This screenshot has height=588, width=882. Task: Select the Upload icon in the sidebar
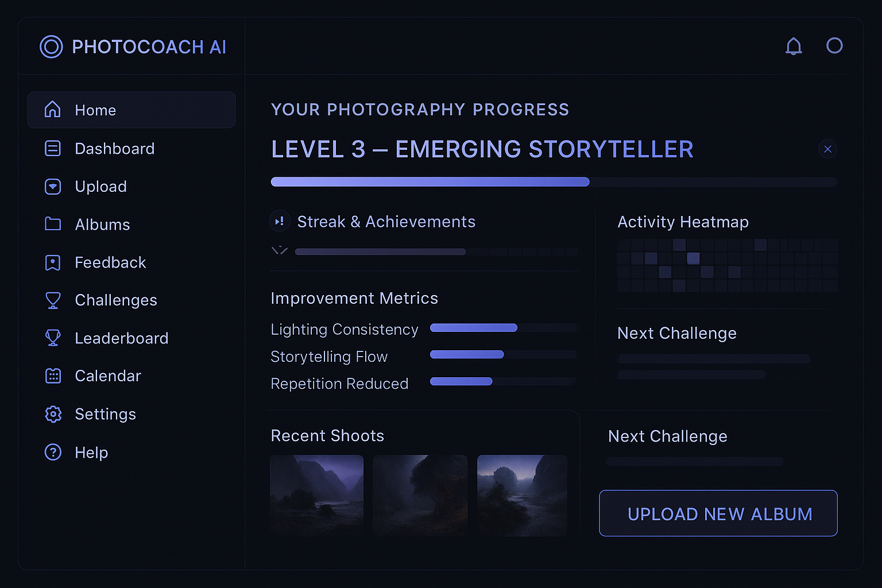53,186
